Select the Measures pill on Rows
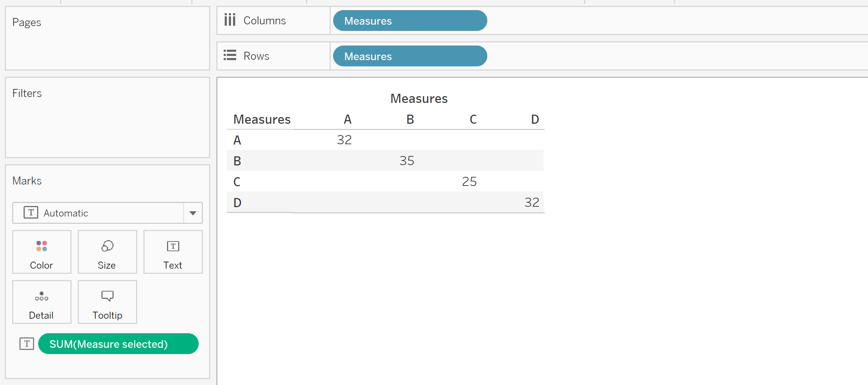The height and width of the screenshot is (385, 868). tap(410, 56)
